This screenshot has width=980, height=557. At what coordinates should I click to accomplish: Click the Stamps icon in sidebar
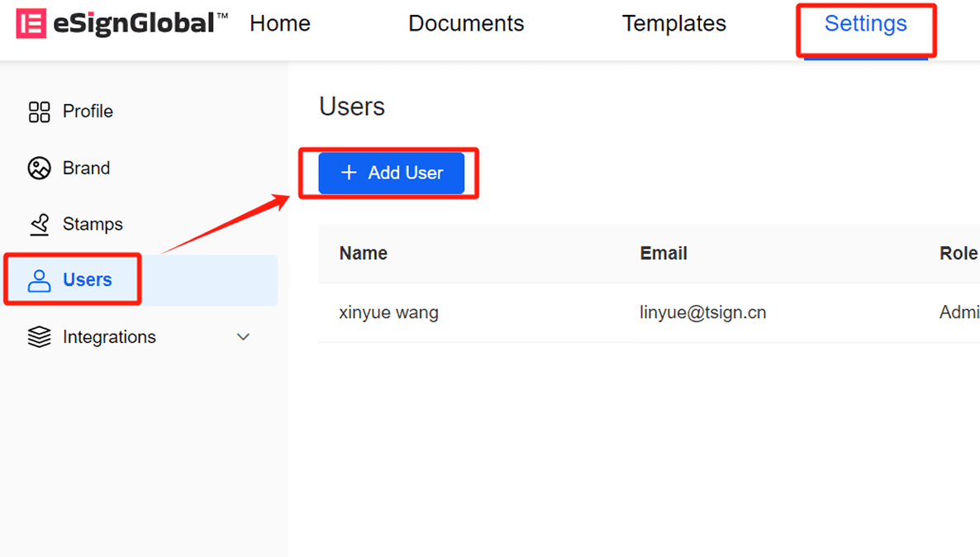pos(39,225)
